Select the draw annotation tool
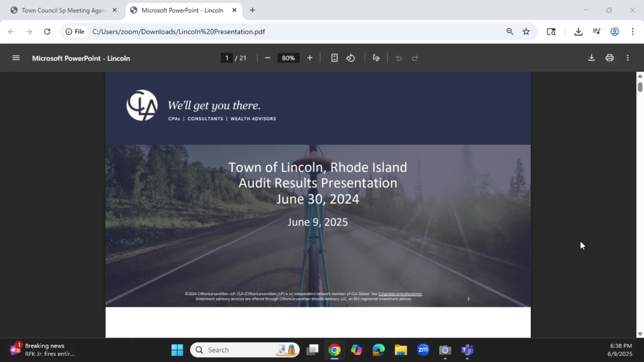 [376, 58]
